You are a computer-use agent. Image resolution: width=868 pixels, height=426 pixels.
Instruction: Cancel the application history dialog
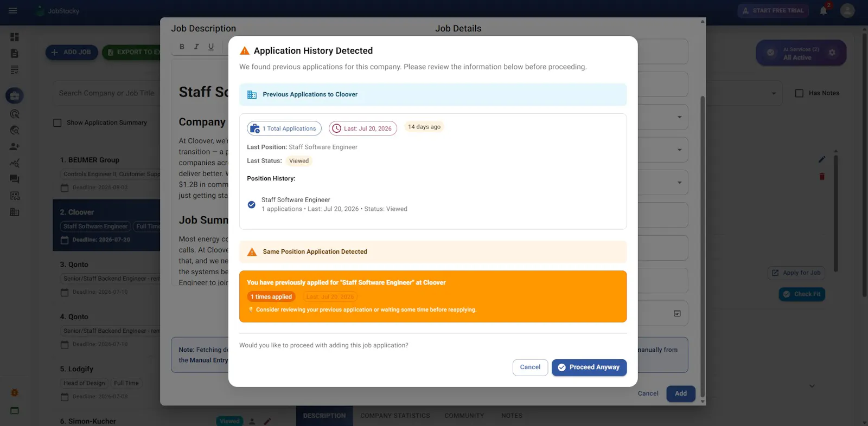pos(530,367)
